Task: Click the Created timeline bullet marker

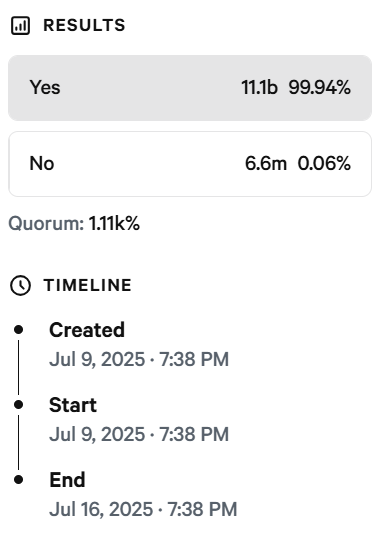Action: click(x=18, y=330)
